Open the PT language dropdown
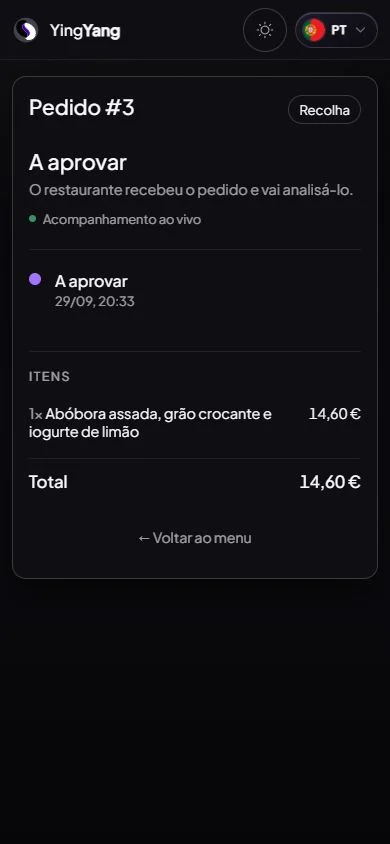 pyautogui.click(x=336, y=30)
